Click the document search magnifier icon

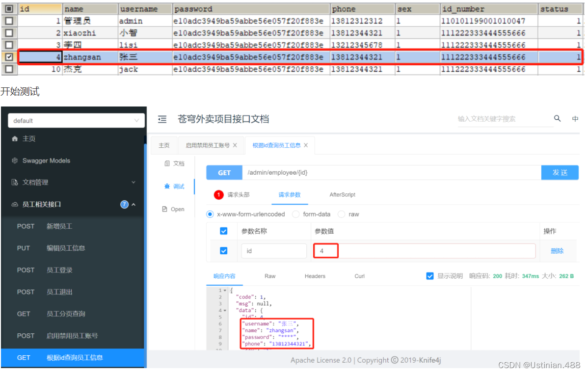[557, 118]
